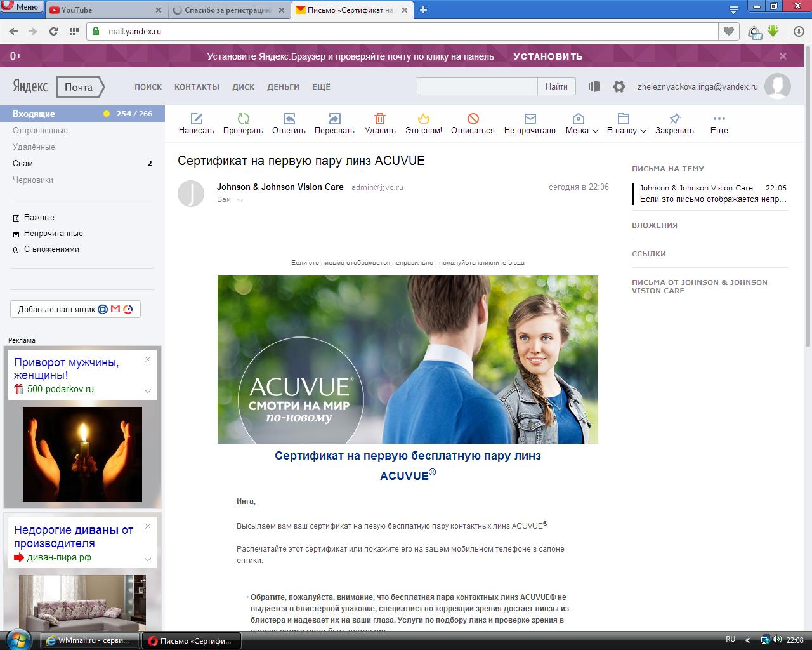Open ДИСК in top navigation
Image resolution: width=812 pixels, height=650 pixels.
244,87
